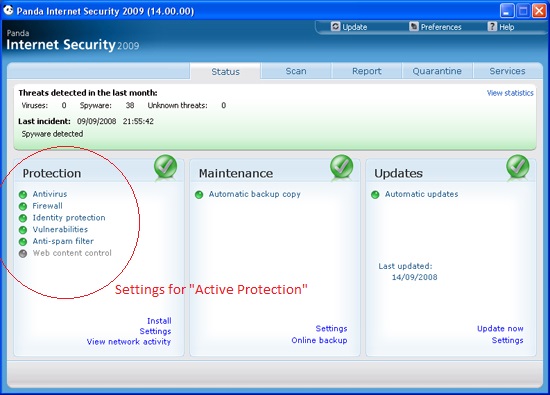Open the Automatic backup copy link
This screenshot has width=550, height=395.
(x=255, y=194)
